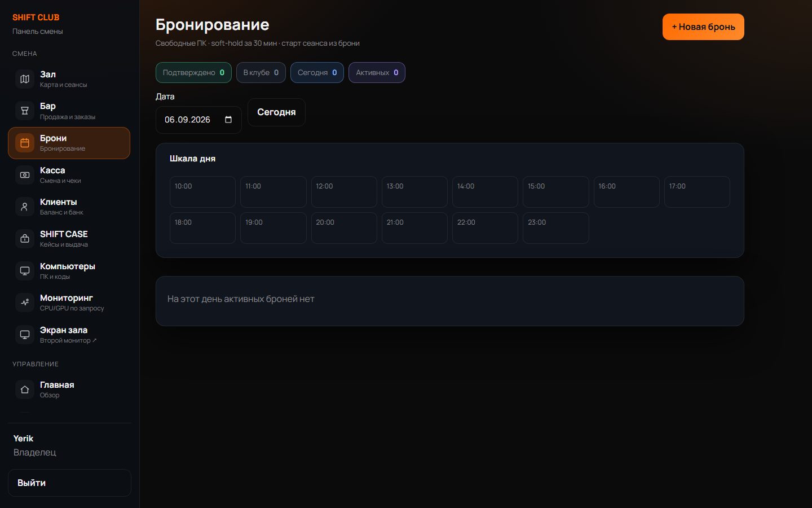The image size is (812, 508).
Task: Filter by Подтверждено status chip
Action: click(x=193, y=72)
